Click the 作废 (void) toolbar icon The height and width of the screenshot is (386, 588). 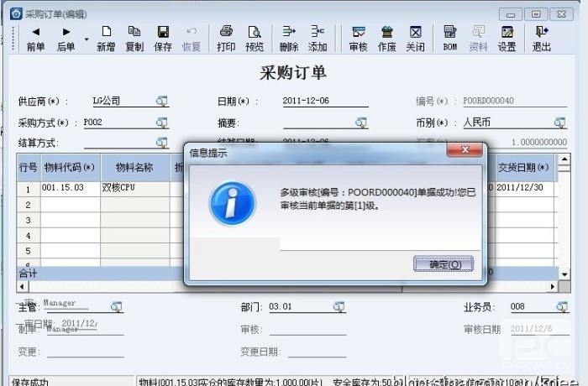coord(386,38)
